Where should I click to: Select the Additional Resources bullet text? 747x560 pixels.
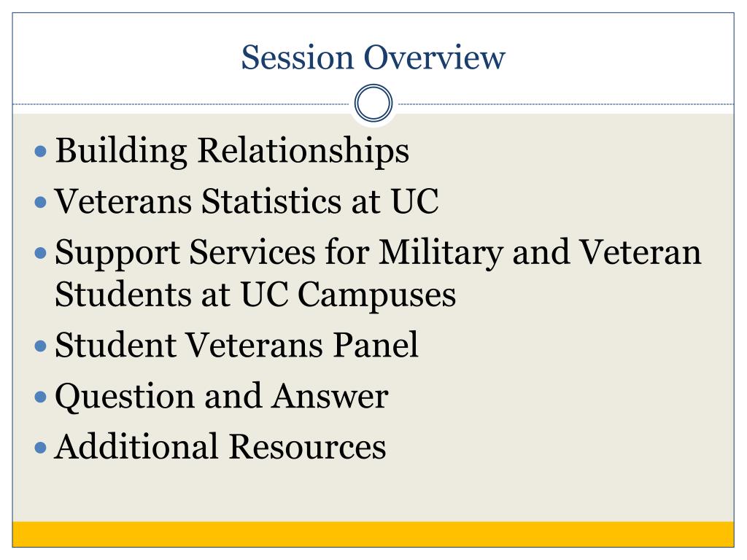pyautogui.click(x=220, y=447)
